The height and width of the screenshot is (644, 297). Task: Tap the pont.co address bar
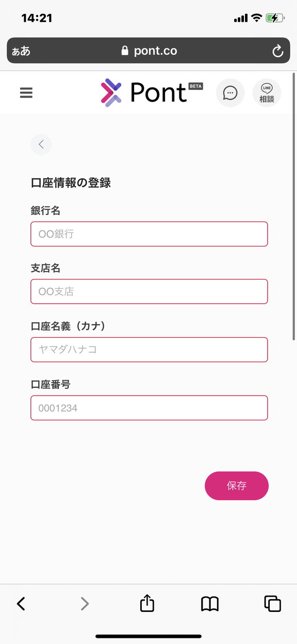pyautogui.click(x=148, y=51)
